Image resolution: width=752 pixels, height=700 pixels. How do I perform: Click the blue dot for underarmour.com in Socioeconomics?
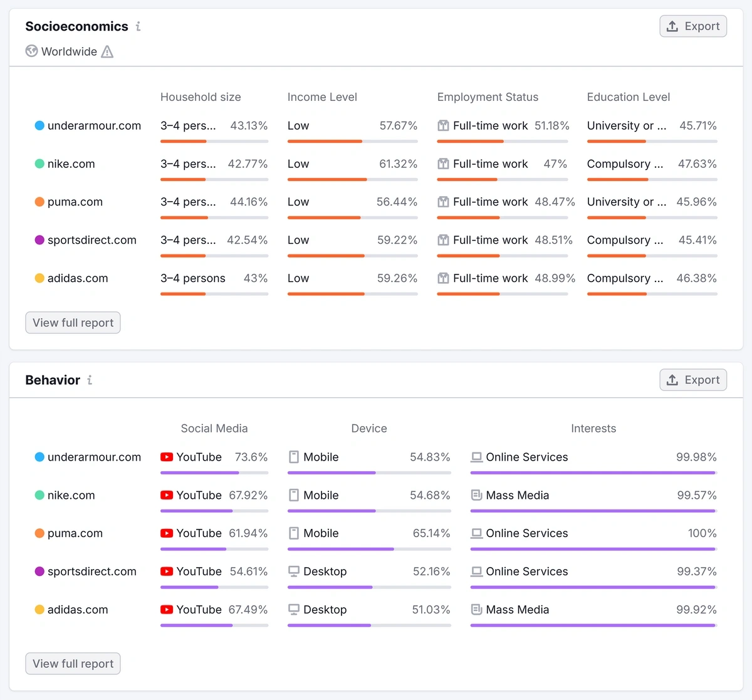coord(39,125)
